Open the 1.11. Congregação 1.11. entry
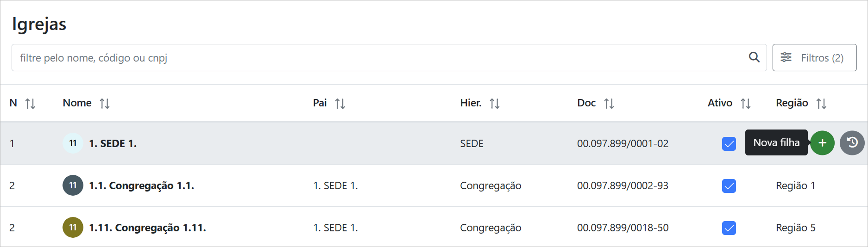The image size is (868, 247). click(147, 228)
